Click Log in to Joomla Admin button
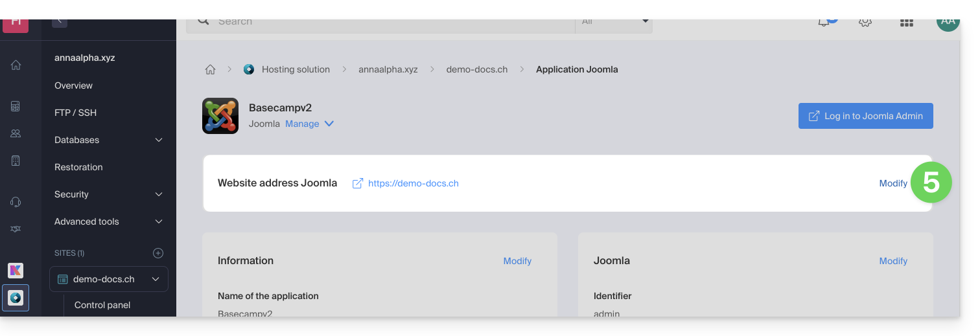Viewport: 980px width, 336px height. click(x=865, y=116)
